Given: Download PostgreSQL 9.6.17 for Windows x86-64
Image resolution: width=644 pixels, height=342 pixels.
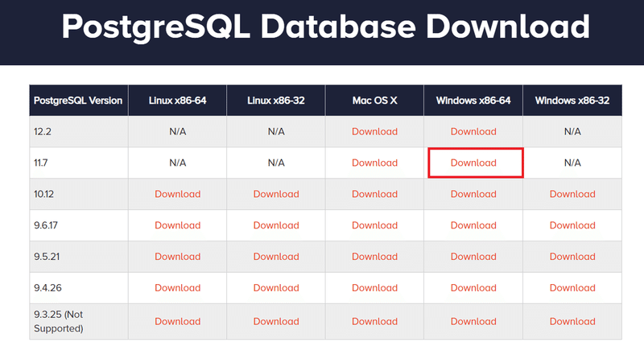Looking at the screenshot, I should coord(473,225).
